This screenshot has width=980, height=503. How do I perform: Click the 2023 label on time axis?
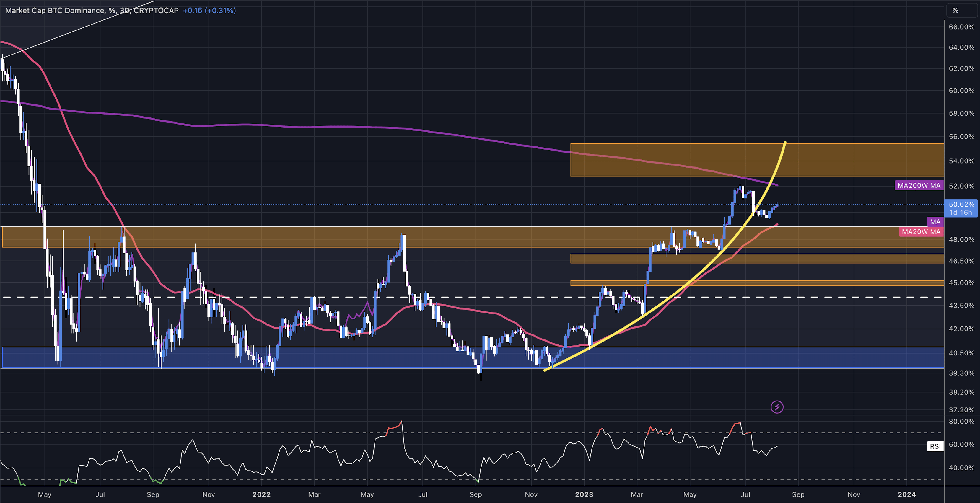[584, 495]
